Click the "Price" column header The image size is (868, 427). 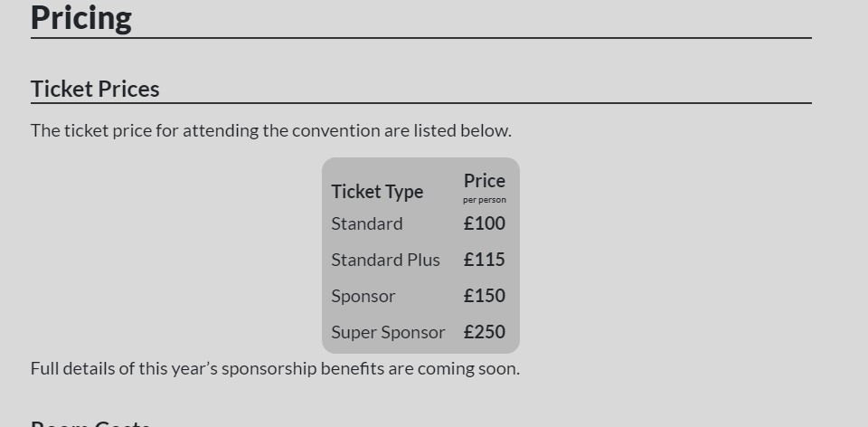coord(484,181)
